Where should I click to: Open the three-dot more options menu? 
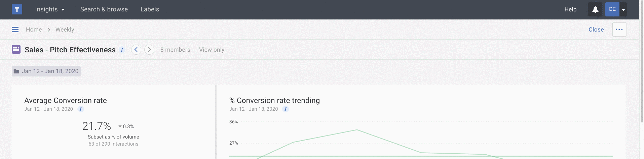(x=619, y=30)
